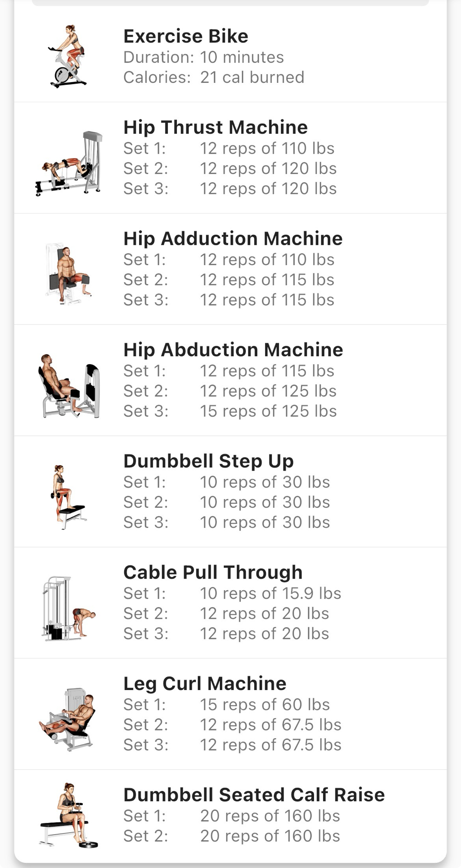Open the Hip Thrust Machine title
The width and height of the screenshot is (461, 868).
coord(216,127)
